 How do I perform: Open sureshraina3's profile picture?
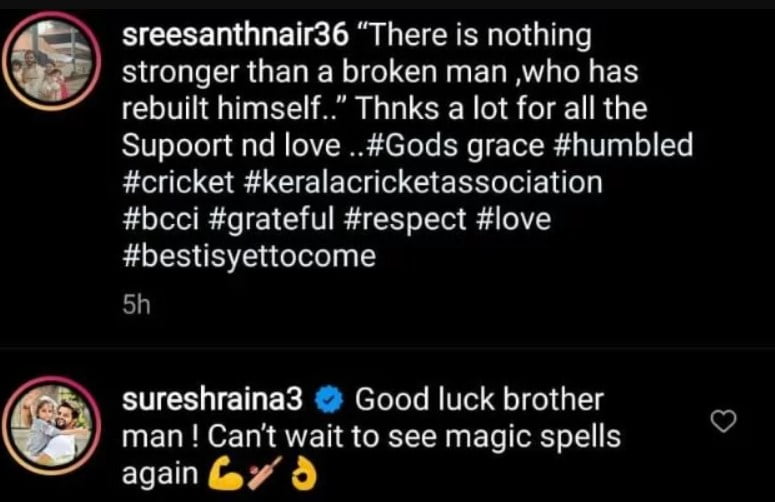coord(51,425)
